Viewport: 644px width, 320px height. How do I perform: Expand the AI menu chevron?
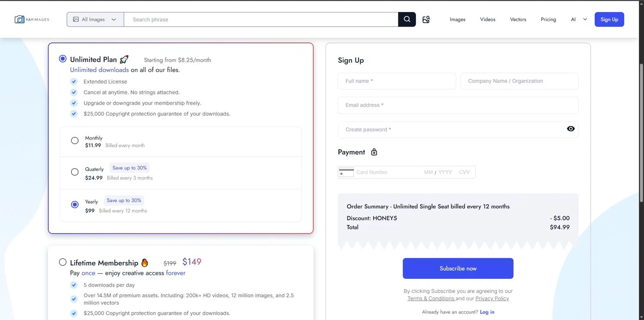(585, 19)
